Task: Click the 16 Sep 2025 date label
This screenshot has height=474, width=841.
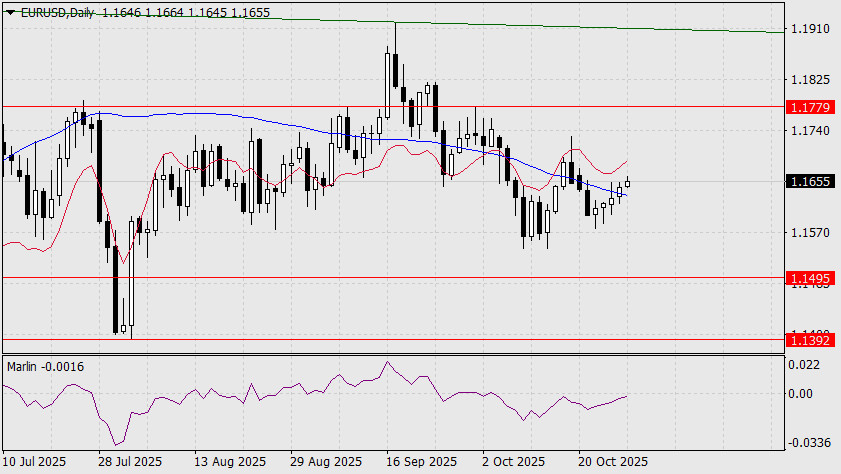Action: pyautogui.click(x=421, y=462)
